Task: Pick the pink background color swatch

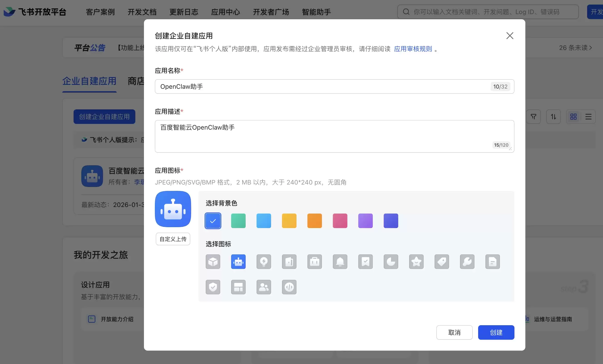Action: (x=340, y=221)
